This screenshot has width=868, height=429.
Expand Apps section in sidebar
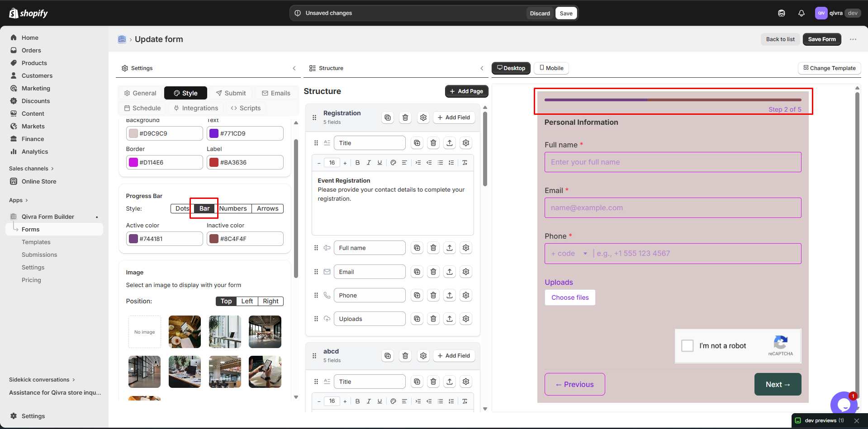(19, 200)
